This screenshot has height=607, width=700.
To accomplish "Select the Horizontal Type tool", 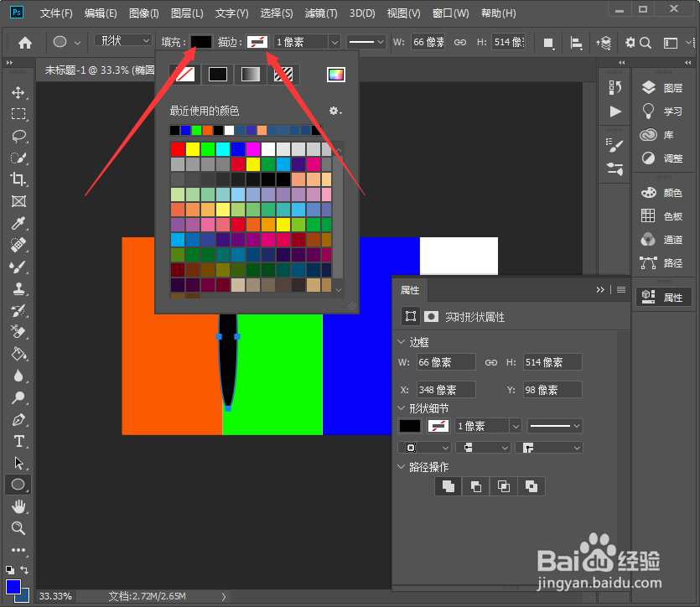I will [18, 441].
